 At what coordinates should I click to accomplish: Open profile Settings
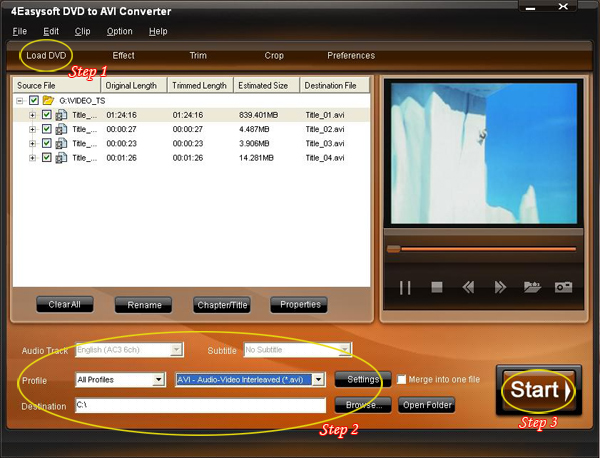click(x=363, y=379)
